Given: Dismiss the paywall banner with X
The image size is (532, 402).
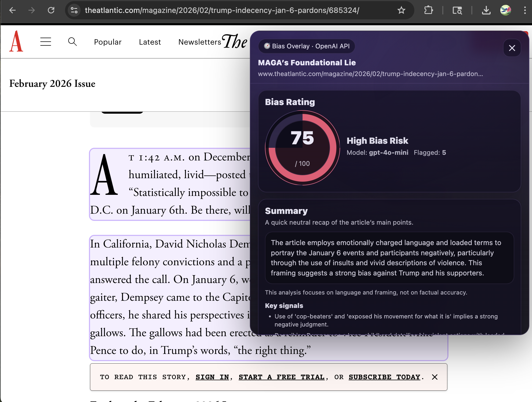Looking at the screenshot, I should [435, 377].
